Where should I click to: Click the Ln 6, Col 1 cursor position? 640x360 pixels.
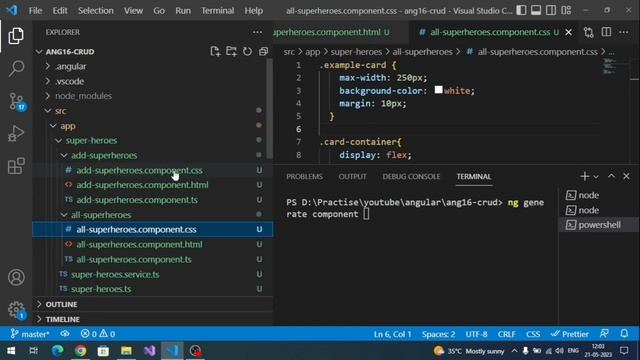coord(392,334)
